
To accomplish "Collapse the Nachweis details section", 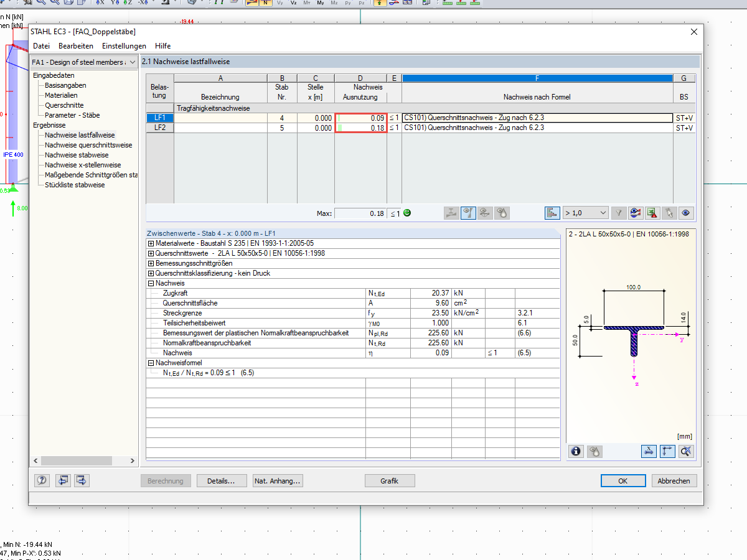I will tap(150, 282).
